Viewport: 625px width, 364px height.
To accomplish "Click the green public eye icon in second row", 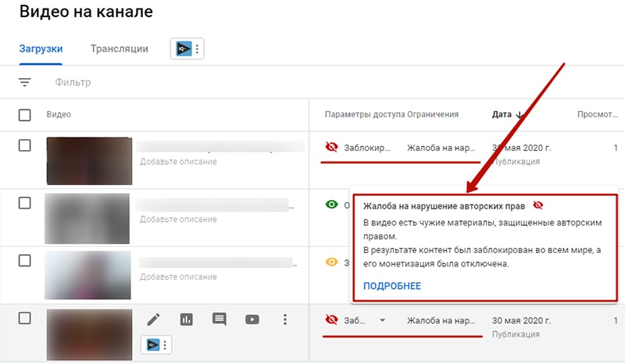I will [331, 205].
